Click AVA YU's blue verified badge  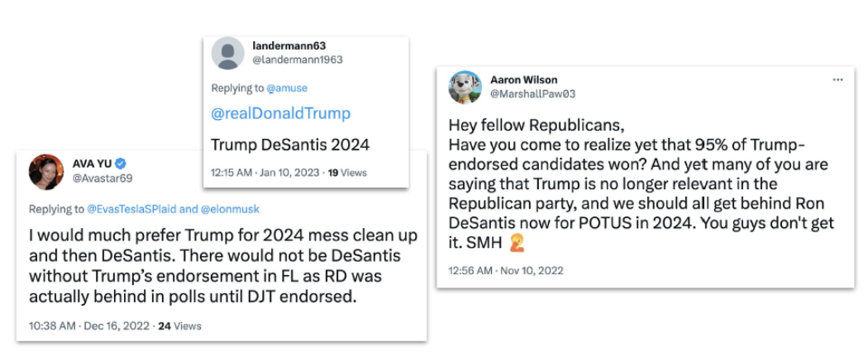point(121,164)
